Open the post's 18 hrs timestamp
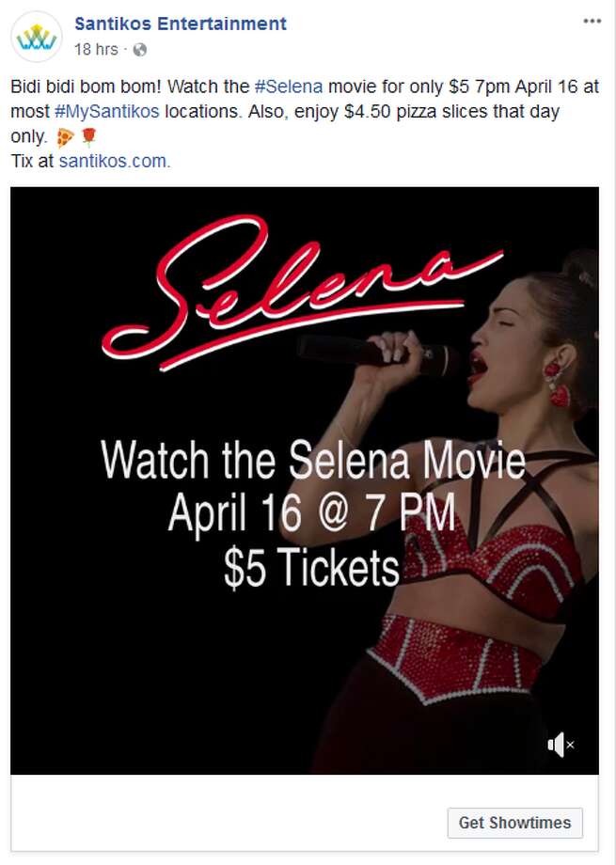616x865 pixels. point(96,50)
